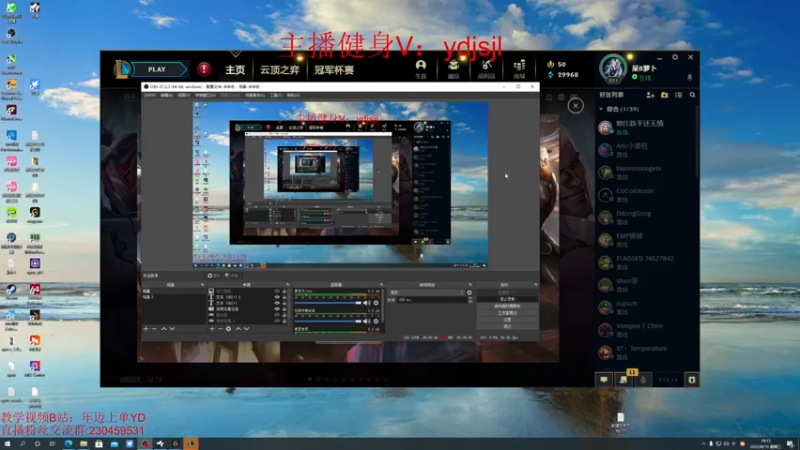The height and width of the screenshot is (450, 800).
Task: Open Windows Start menu
Action: click(7, 444)
